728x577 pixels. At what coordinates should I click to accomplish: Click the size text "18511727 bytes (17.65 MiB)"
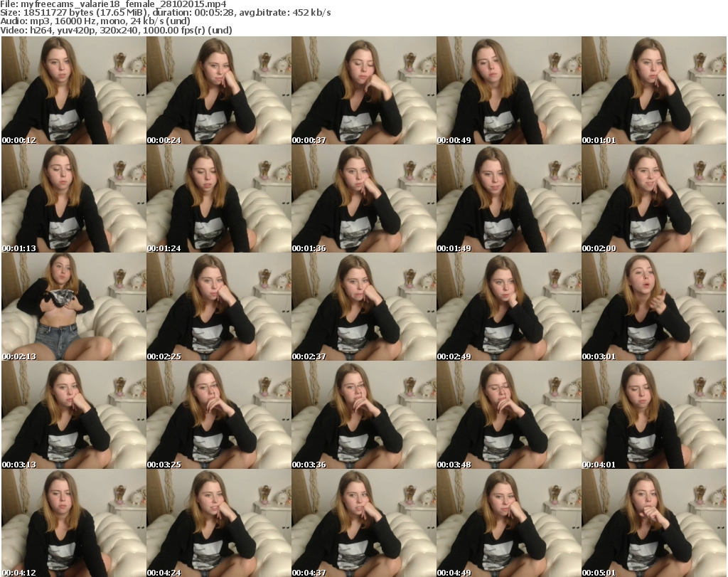85,13
